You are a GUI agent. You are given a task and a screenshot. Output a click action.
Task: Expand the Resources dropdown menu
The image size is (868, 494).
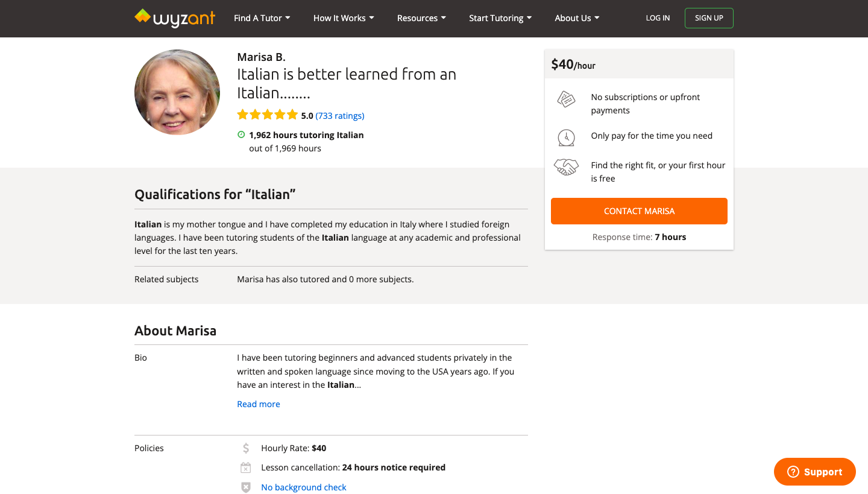click(x=421, y=18)
